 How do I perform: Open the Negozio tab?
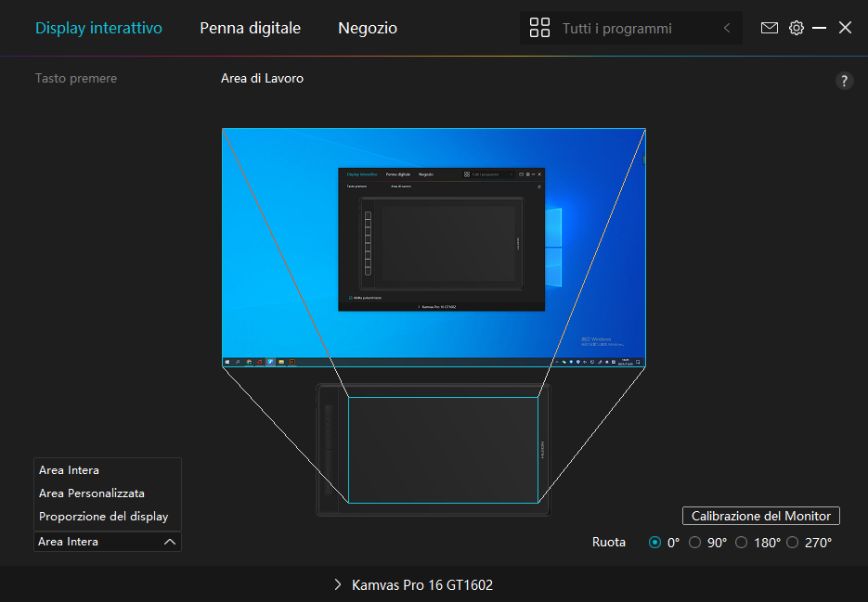click(367, 28)
